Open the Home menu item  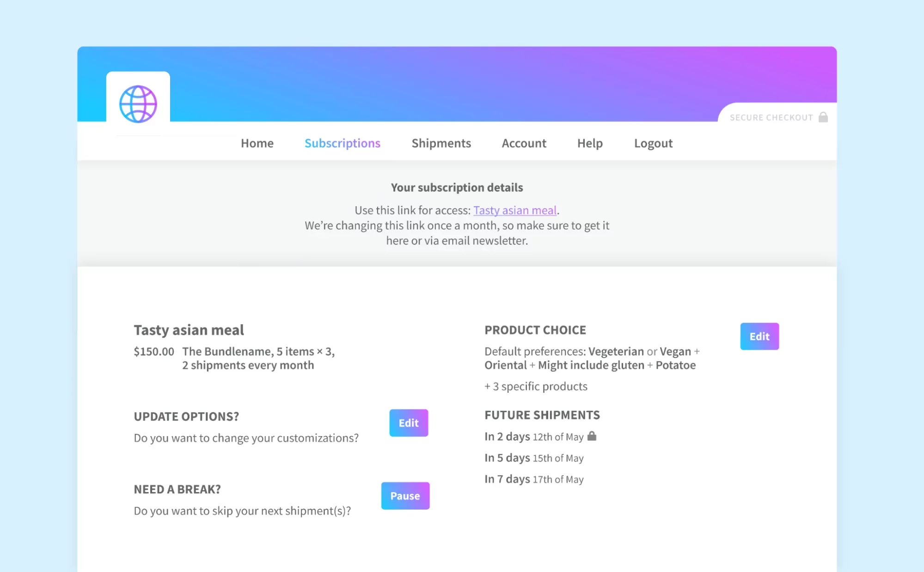click(257, 143)
